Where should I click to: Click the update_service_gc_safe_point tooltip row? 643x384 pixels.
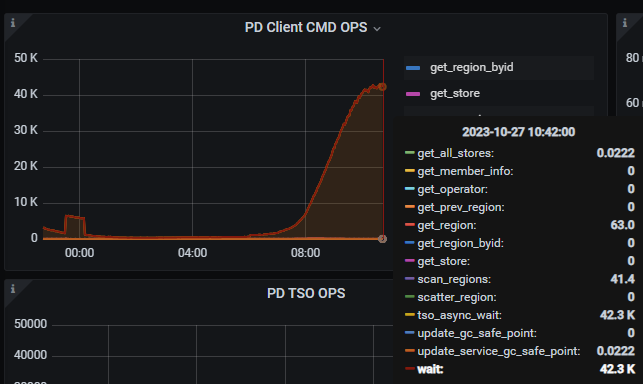(x=520, y=351)
